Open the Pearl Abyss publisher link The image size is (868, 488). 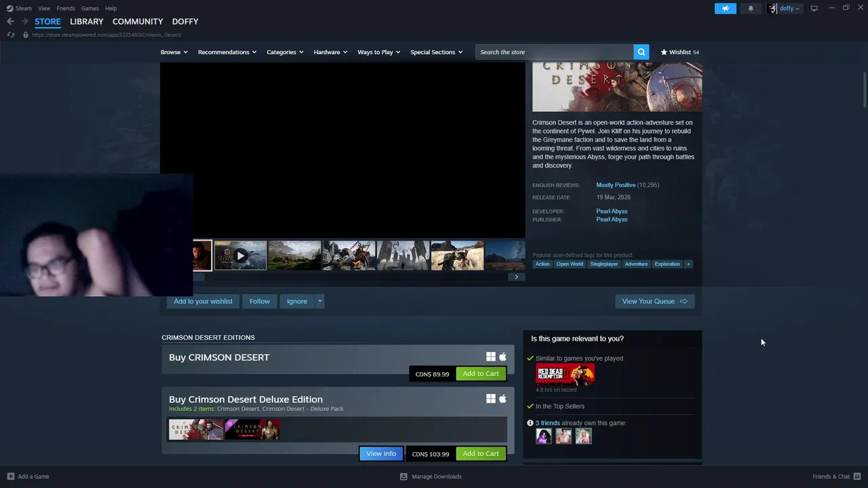pos(612,220)
